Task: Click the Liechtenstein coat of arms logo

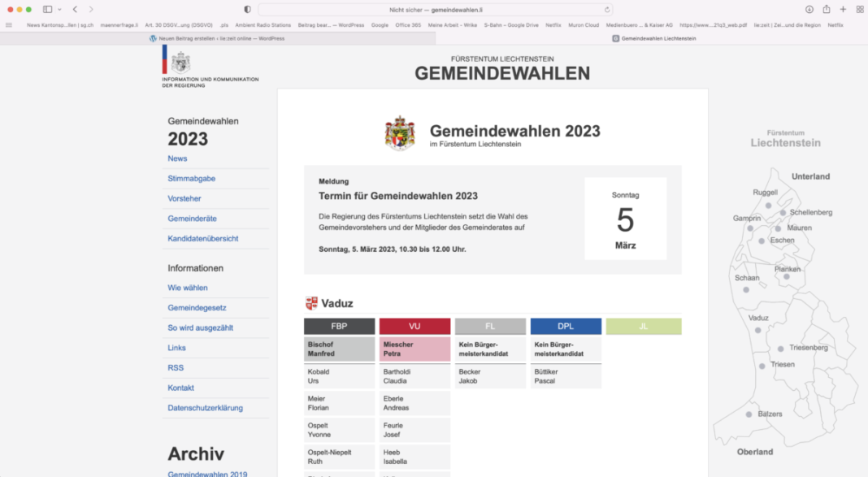Action: (x=400, y=133)
